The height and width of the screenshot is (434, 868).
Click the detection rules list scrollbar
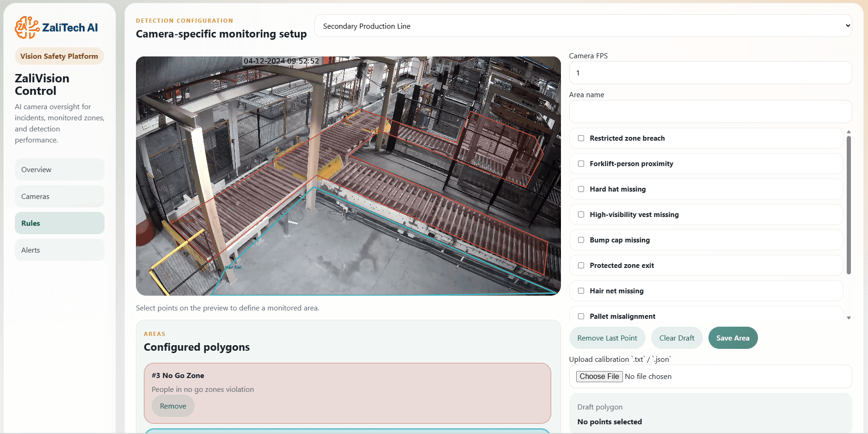(x=849, y=205)
